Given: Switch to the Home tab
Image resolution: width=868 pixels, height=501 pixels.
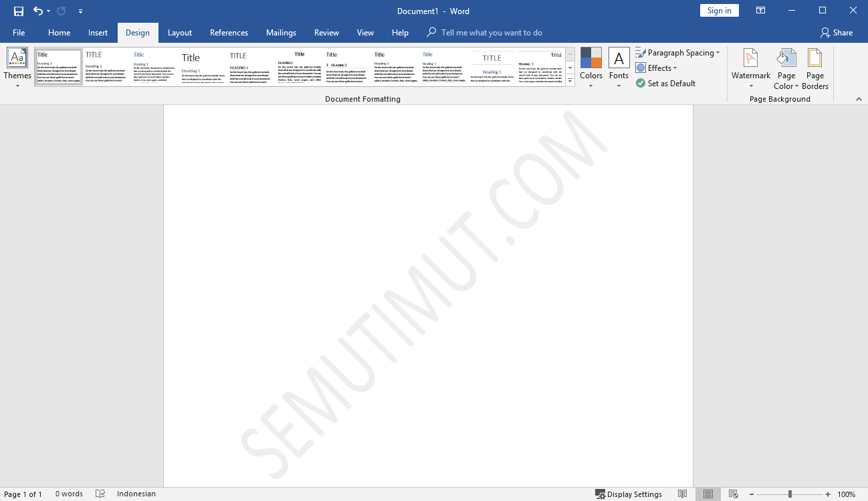Looking at the screenshot, I should click(60, 32).
